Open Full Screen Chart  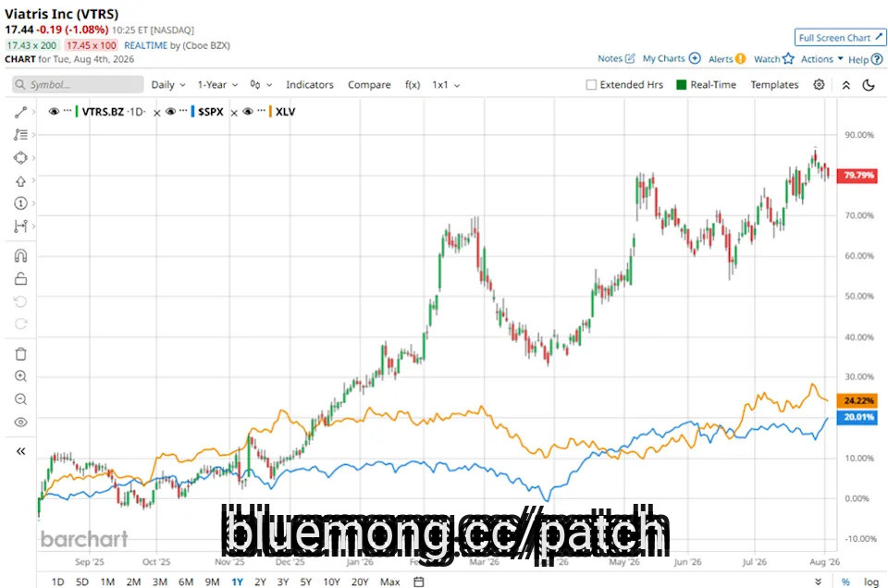pyautogui.click(x=841, y=37)
